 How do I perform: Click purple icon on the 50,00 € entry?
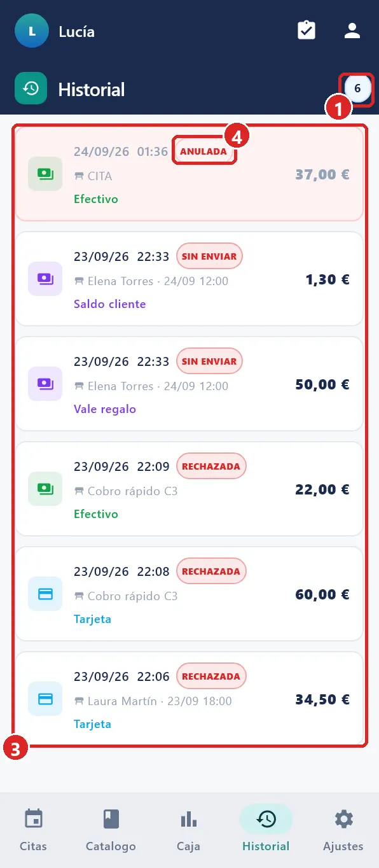pyautogui.click(x=45, y=384)
